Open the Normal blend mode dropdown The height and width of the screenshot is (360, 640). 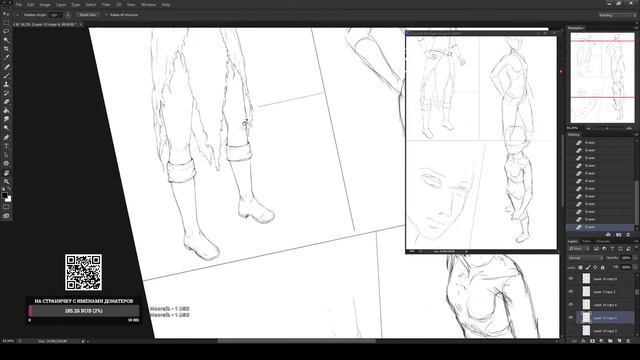[586, 258]
